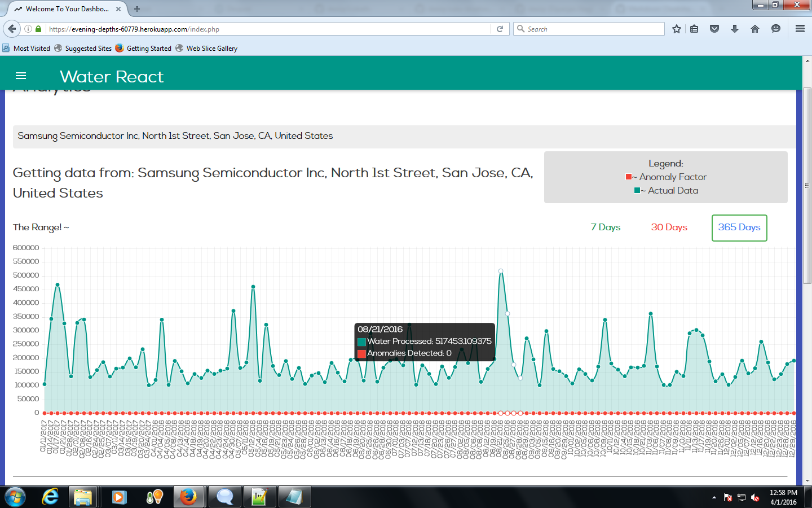Viewport: 812px width, 508px height.
Task: Open the hamburger menu in Water React header
Action: tap(21, 76)
